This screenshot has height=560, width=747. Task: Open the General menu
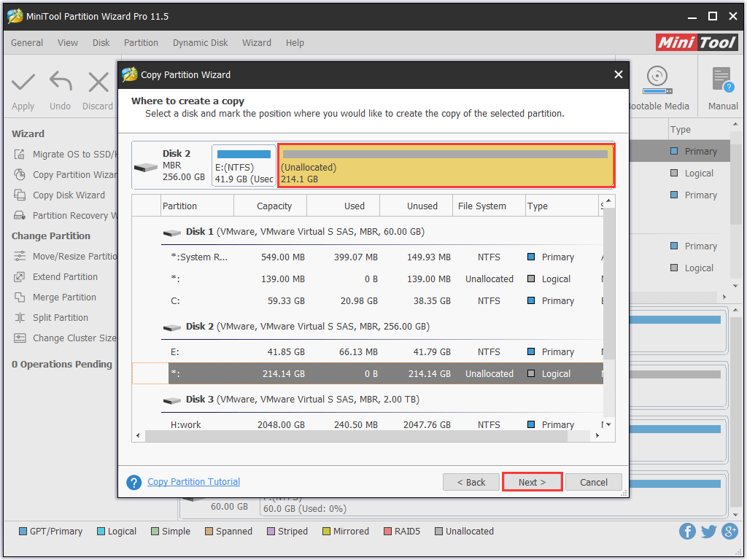(27, 43)
